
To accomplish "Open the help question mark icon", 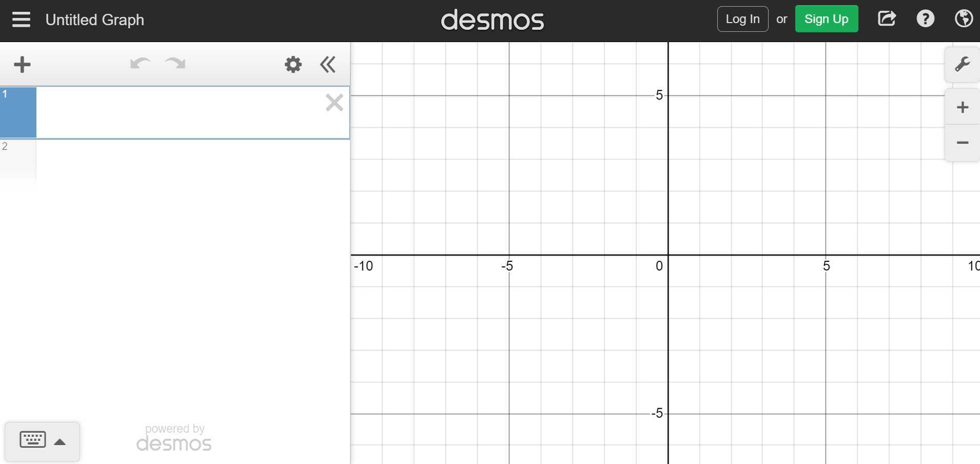I will (x=925, y=18).
